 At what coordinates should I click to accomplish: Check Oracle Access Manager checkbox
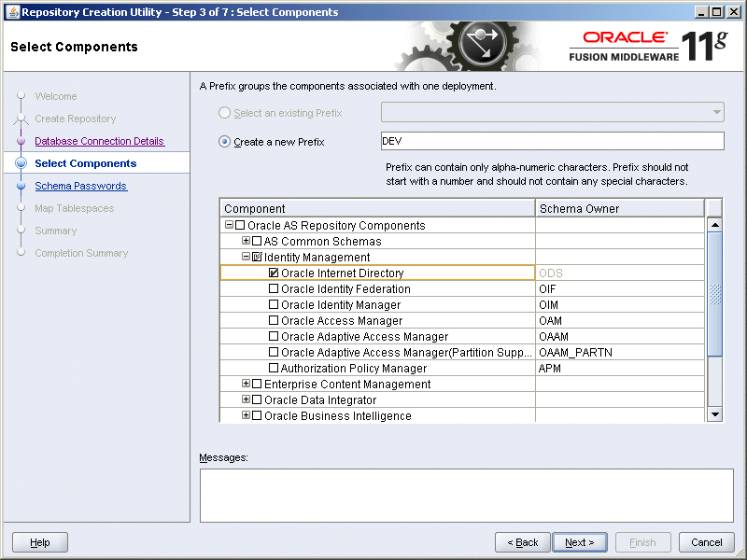point(274,320)
